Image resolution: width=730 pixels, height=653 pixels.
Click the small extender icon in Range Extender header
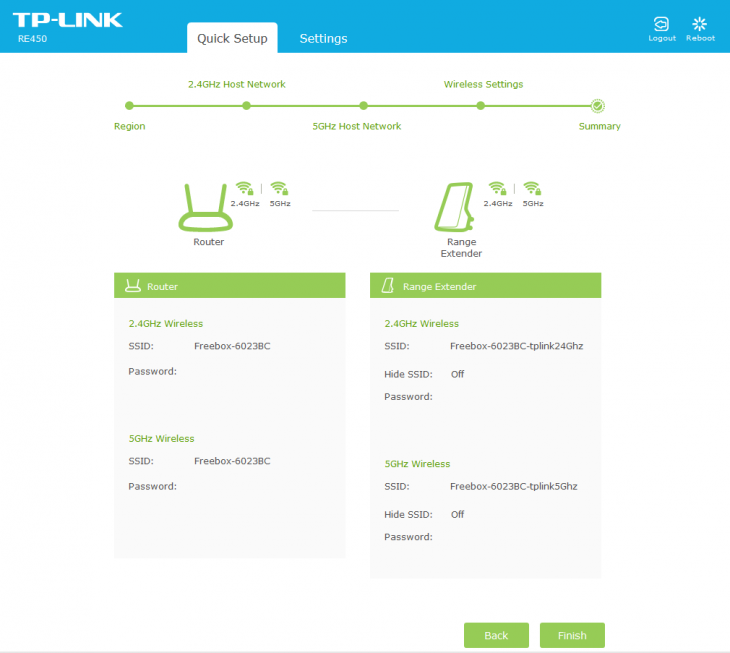(x=388, y=286)
